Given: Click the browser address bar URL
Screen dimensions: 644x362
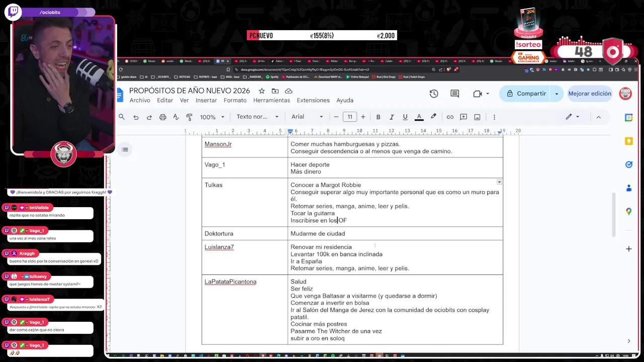Looking at the screenshot, I should (x=304, y=70).
